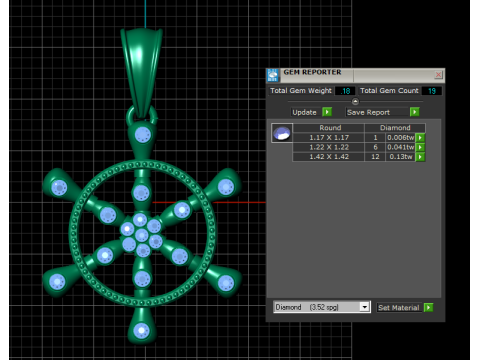This screenshot has height=360, width=480.
Task: Open the Diamond (3.52 spg) material dropdown
Action: (365, 307)
